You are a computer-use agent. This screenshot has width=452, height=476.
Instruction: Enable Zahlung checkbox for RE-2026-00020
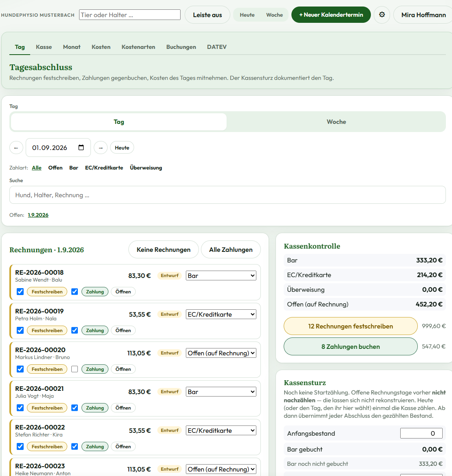(74, 369)
